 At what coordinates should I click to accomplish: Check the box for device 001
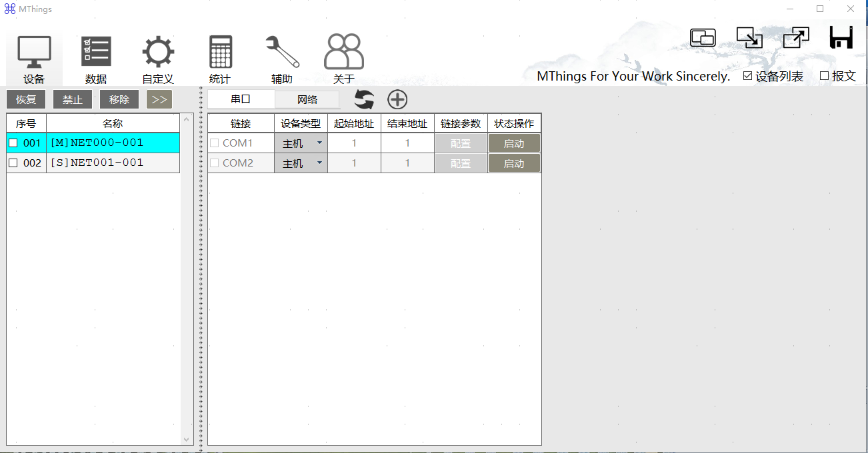(13, 143)
